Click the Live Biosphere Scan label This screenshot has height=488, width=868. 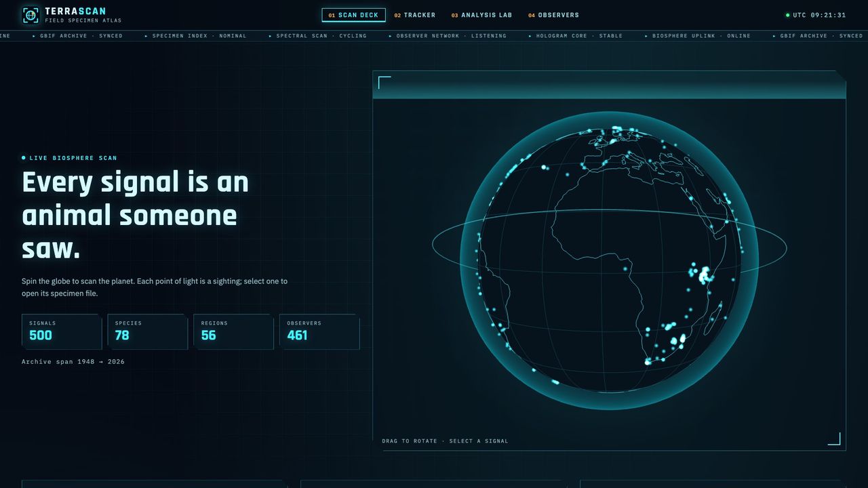(x=73, y=158)
